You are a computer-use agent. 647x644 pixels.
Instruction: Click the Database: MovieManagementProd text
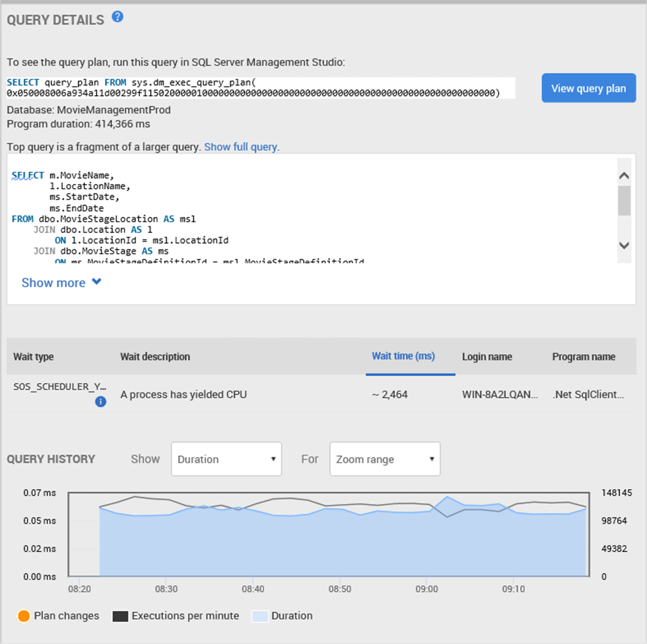pos(88,110)
